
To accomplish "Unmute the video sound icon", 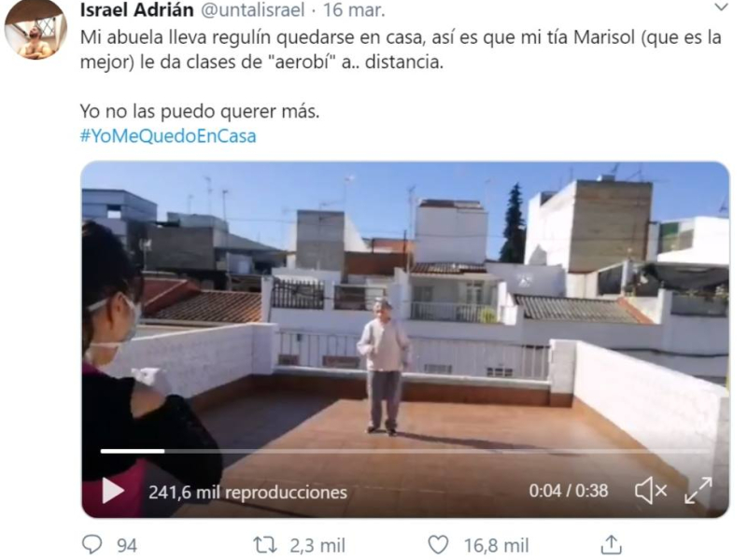I will click(x=651, y=491).
